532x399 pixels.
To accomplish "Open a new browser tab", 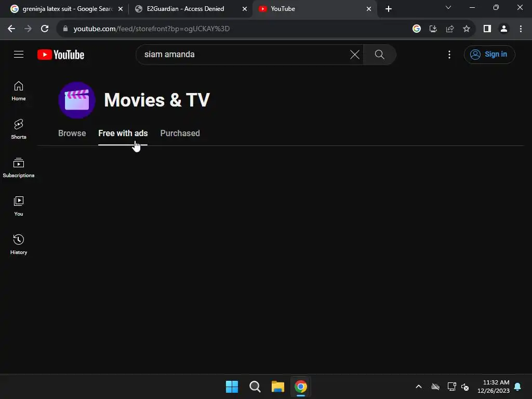I will tap(389, 9).
